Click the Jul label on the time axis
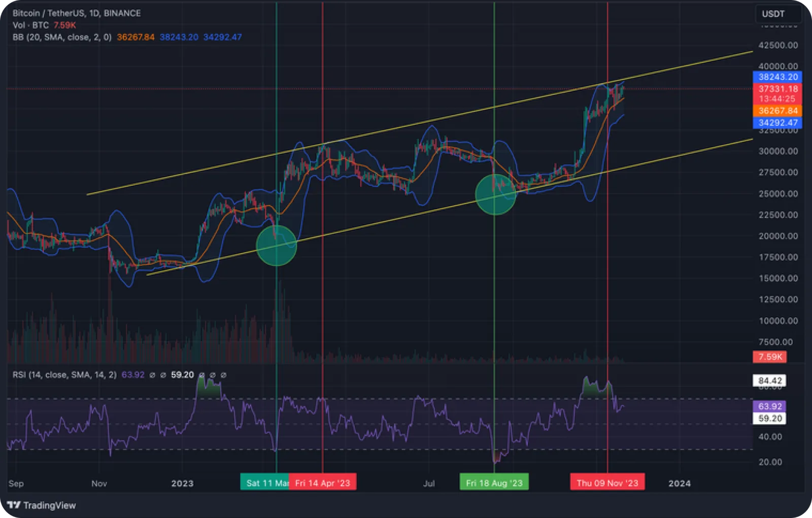 429,483
